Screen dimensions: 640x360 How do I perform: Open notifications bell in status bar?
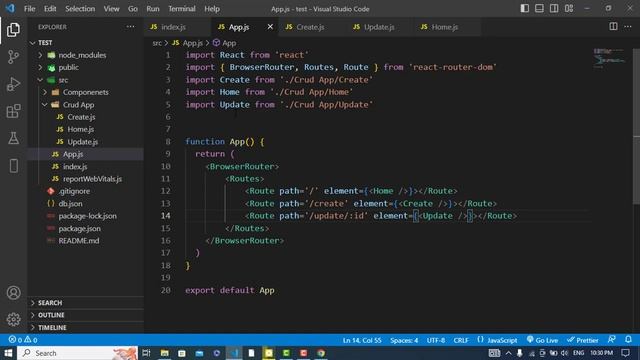[x=628, y=340]
